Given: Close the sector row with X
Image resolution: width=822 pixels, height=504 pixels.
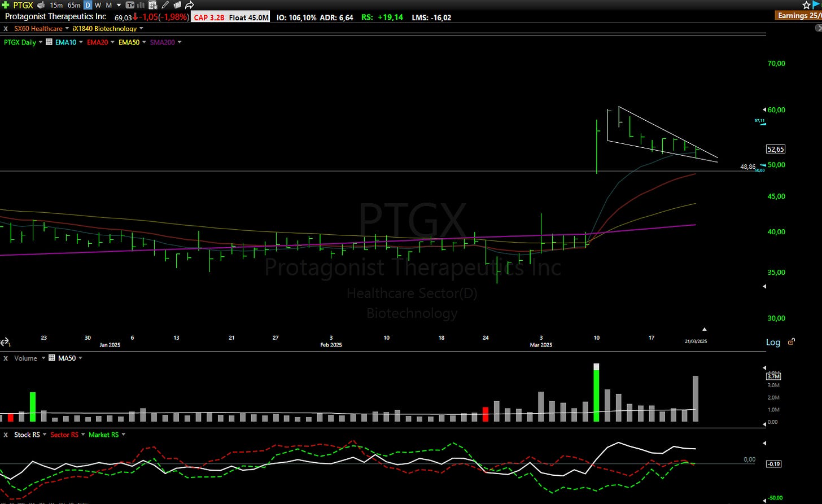Looking at the screenshot, I should (x=6, y=28).
